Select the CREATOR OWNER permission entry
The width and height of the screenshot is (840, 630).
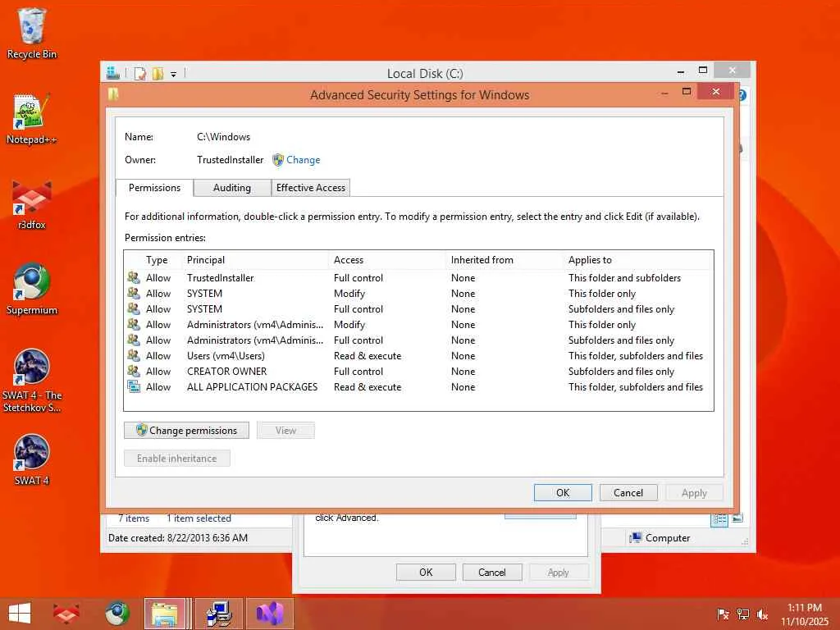coord(418,371)
